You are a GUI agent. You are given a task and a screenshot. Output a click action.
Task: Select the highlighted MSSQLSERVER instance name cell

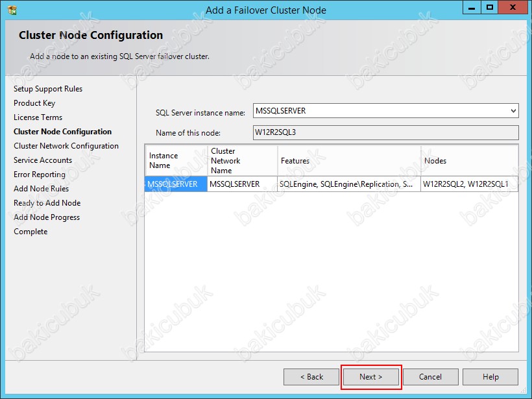[176, 184]
